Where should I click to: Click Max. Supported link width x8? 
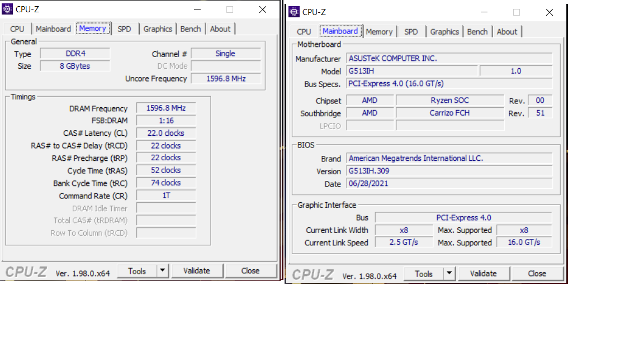524,230
